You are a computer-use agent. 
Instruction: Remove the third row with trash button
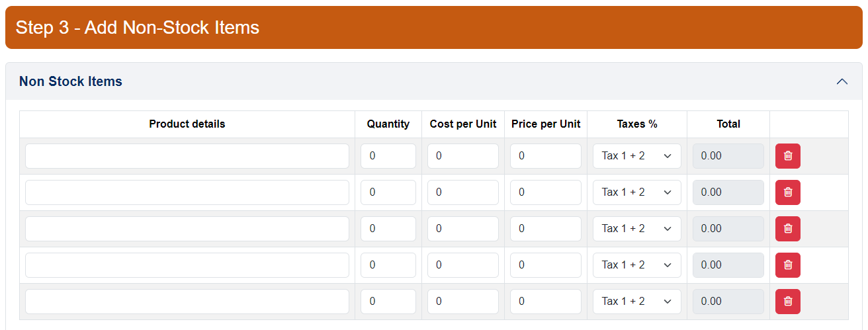787,229
